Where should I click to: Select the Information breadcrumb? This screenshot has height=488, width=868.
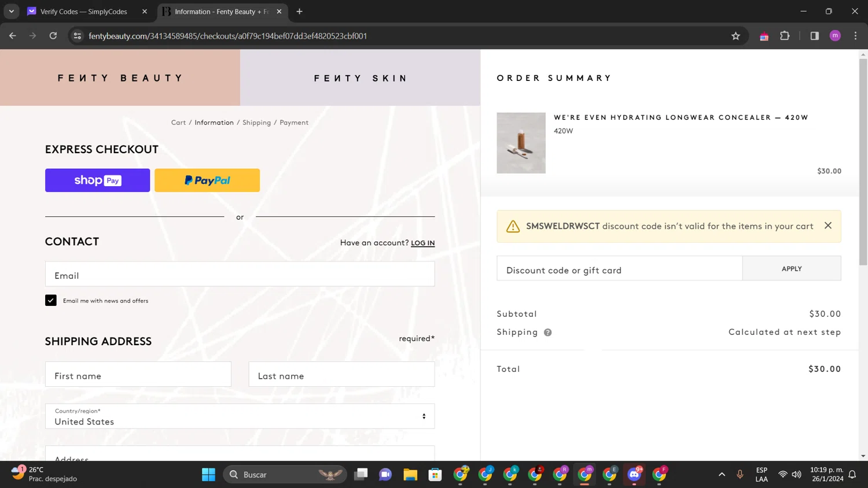coord(214,123)
